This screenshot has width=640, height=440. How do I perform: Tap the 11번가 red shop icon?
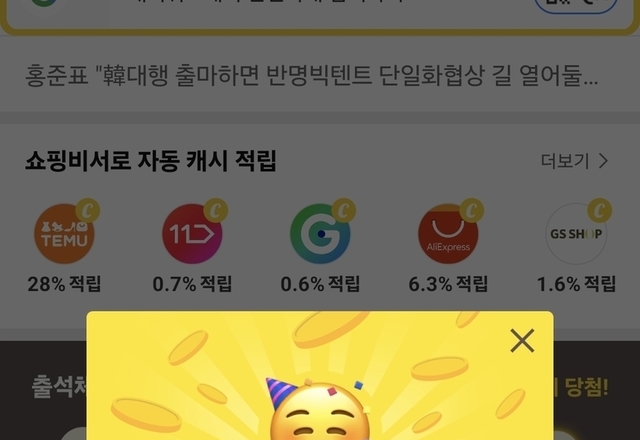click(x=192, y=234)
